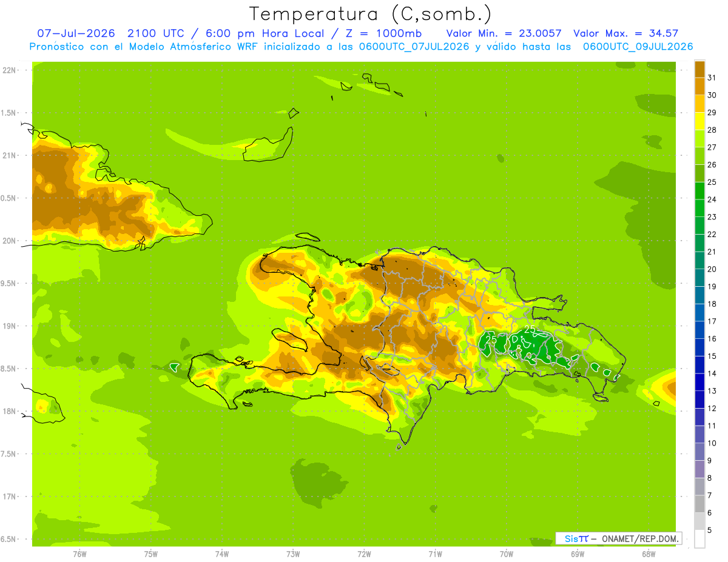Click the legend value "12"

tap(712, 409)
